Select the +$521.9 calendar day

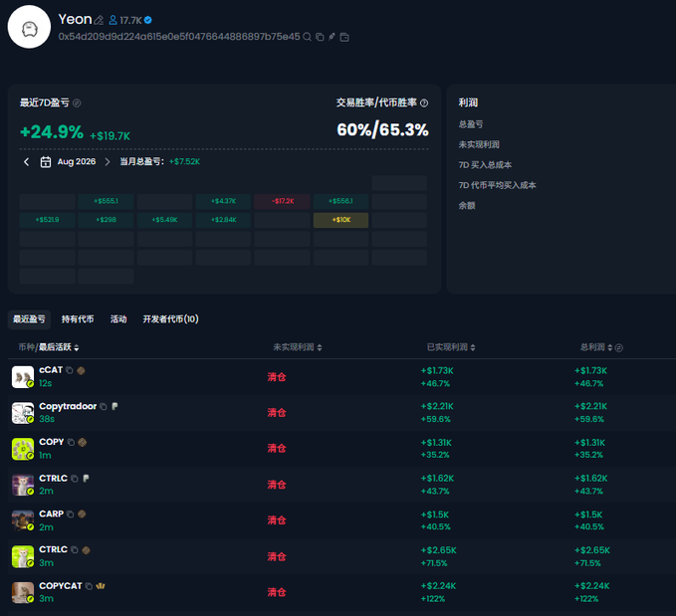click(48, 220)
